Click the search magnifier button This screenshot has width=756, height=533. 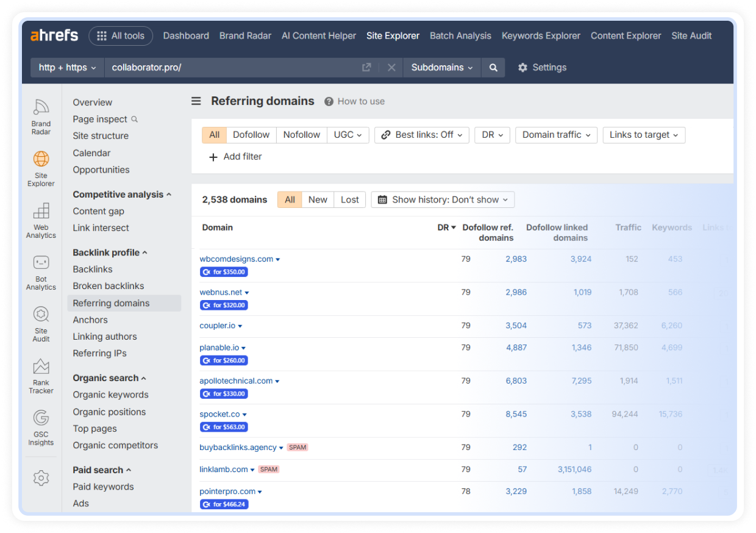[493, 68]
